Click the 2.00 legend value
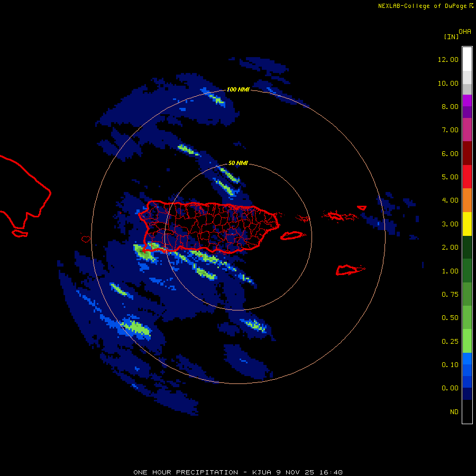The width and height of the screenshot is (476, 476). pyautogui.click(x=450, y=248)
